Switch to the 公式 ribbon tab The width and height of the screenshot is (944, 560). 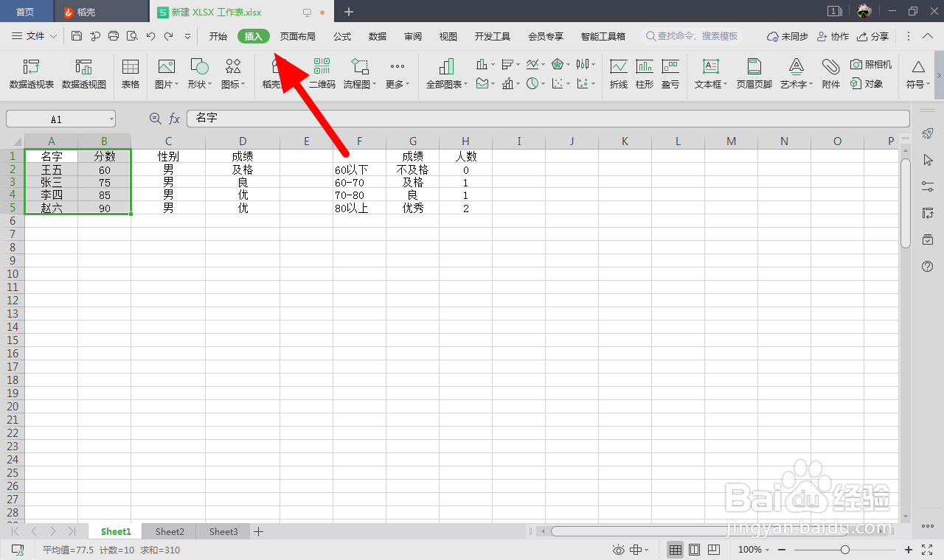pos(342,36)
